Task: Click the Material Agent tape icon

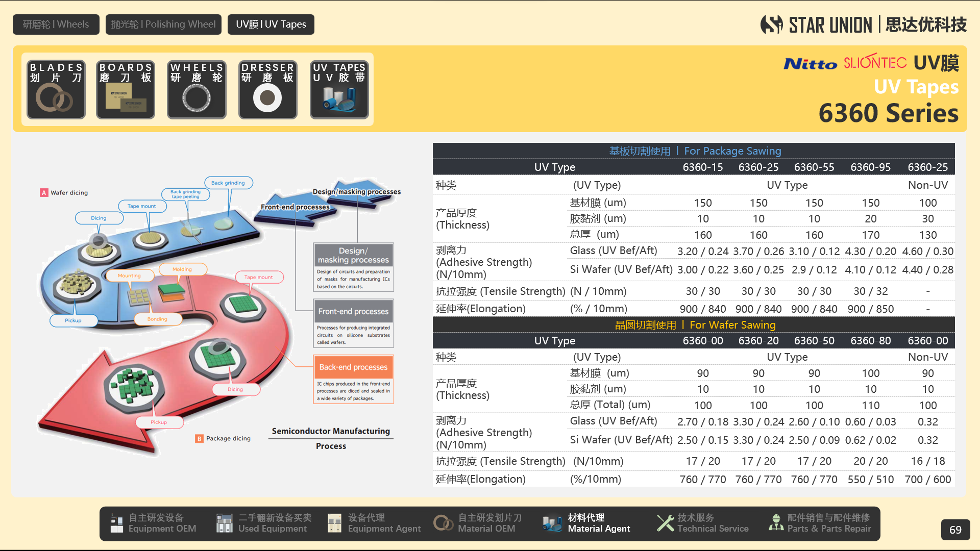Action: [x=552, y=523]
